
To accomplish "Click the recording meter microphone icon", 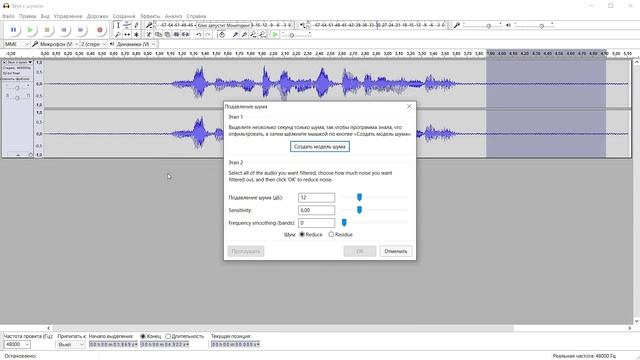I will 149,25.
